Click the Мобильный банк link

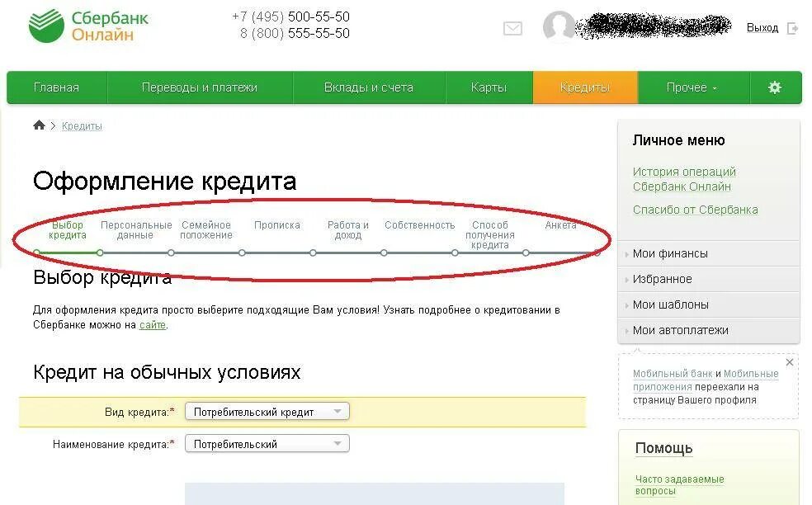[673, 374]
